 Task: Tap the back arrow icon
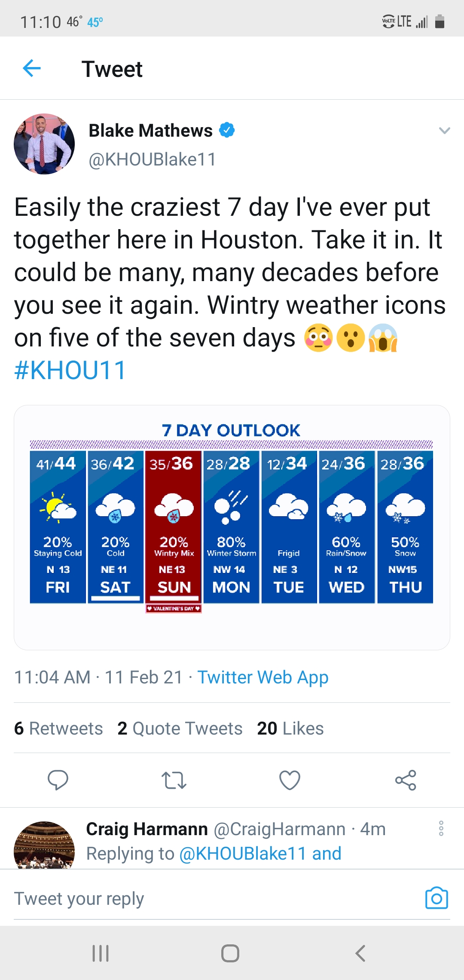click(x=31, y=68)
